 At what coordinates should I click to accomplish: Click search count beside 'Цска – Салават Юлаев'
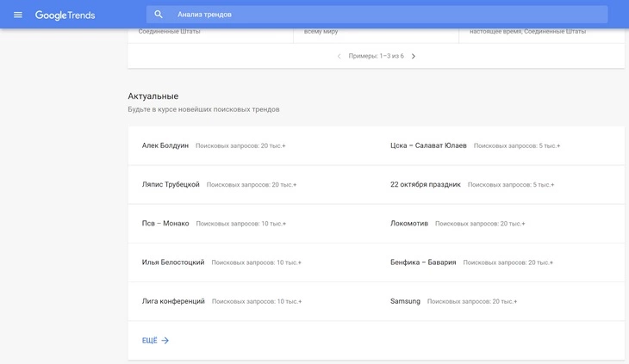click(517, 145)
